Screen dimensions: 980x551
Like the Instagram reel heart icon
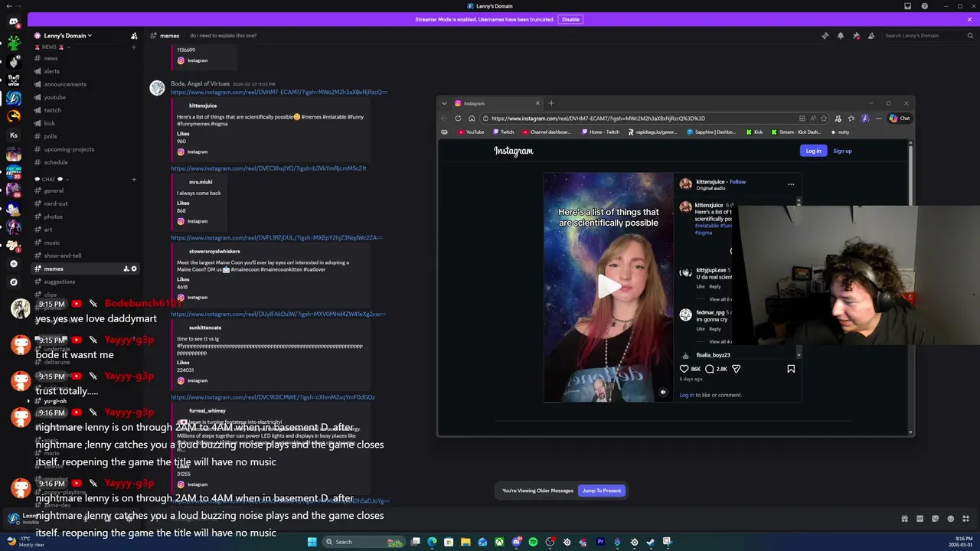(x=684, y=369)
